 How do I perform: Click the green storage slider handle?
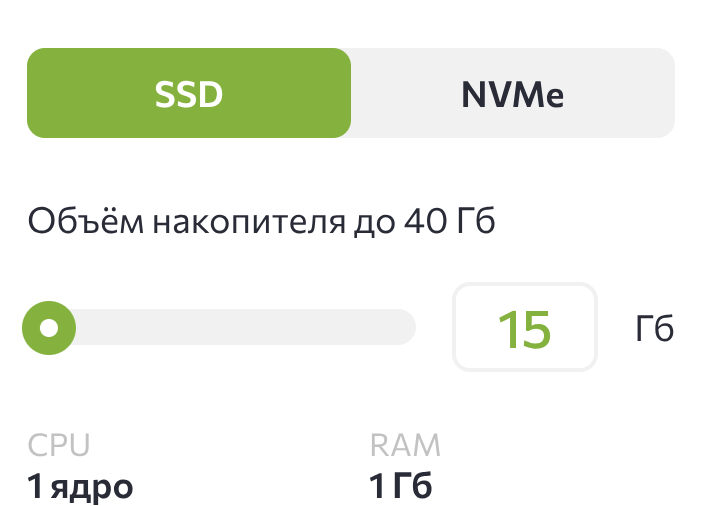[x=49, y=327]
